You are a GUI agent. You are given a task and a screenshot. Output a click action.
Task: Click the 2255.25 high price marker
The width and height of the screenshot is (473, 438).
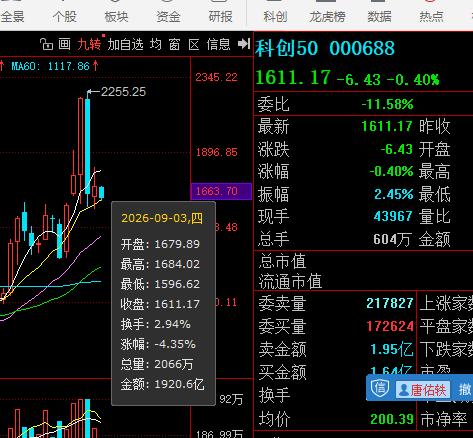click(x=123, y=92)
